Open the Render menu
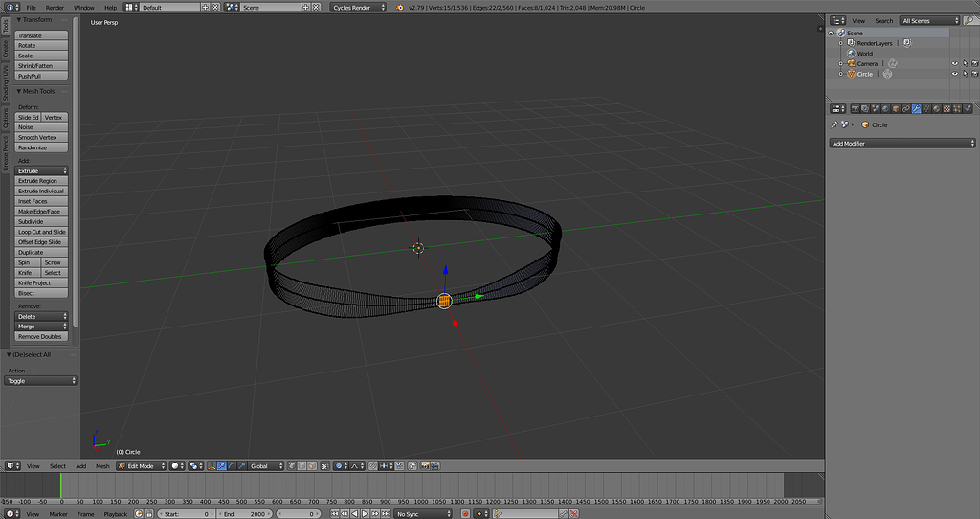This screenshot has width=980, height=519. 55,8
